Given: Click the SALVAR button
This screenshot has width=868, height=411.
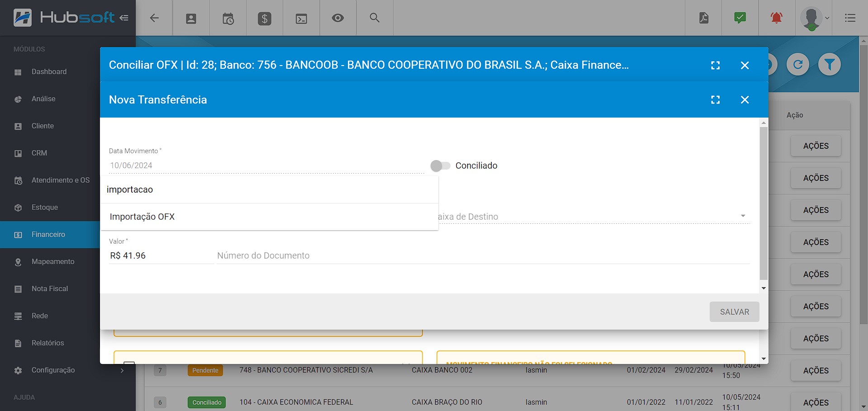Looking at the screenshot, I should click(734, 312).
